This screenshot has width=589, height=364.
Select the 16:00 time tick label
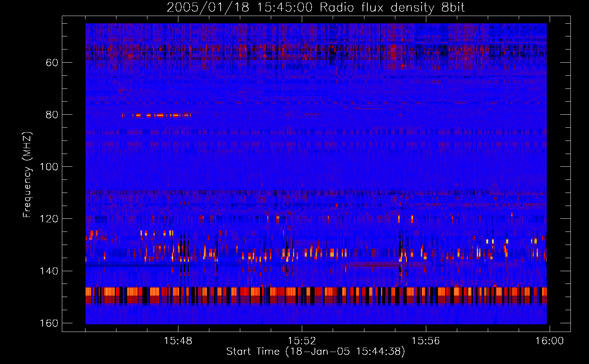pyautogui.click(x=549, y=341)
